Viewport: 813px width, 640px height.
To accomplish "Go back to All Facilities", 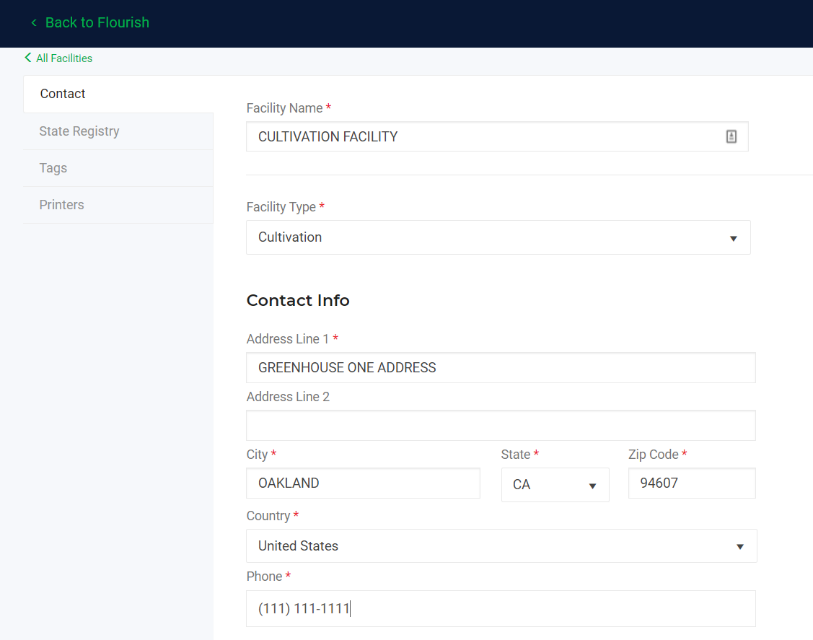I will 64,58.
